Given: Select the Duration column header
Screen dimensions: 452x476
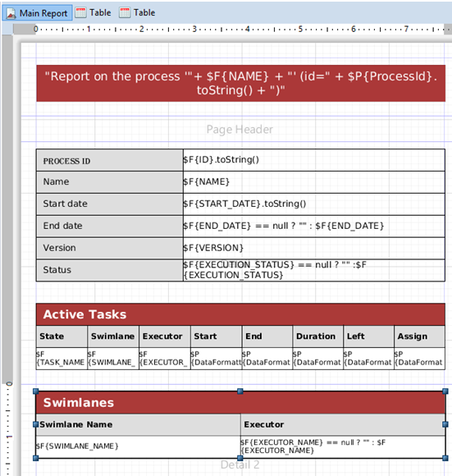Looking at the screenshot, I should (318, 336).
